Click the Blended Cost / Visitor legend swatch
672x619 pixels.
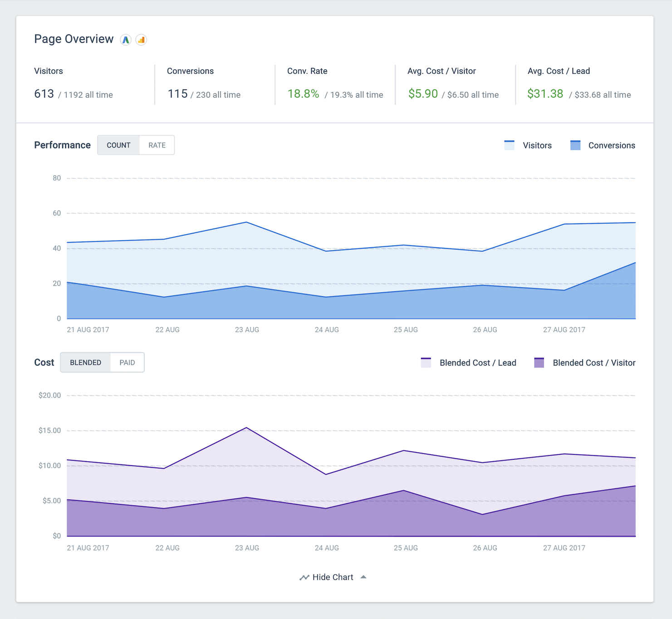[x=539, y=363]
